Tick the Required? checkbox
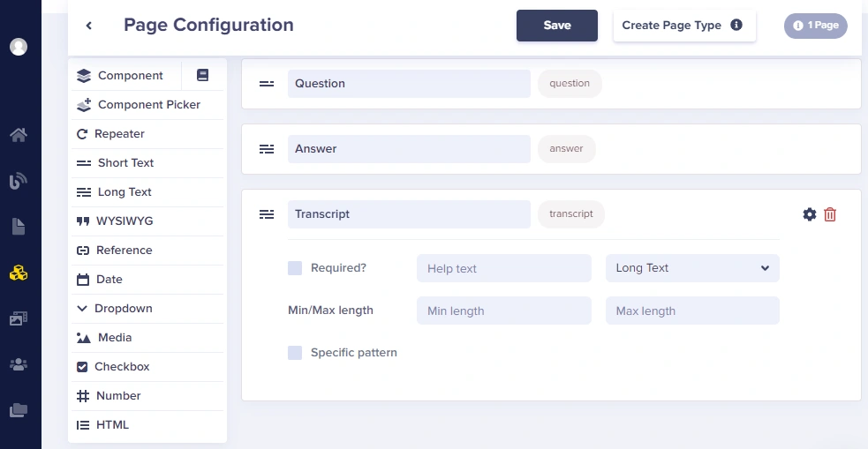Screen dimensions: 868x449 pyautogui.click(x=295, y=268)
